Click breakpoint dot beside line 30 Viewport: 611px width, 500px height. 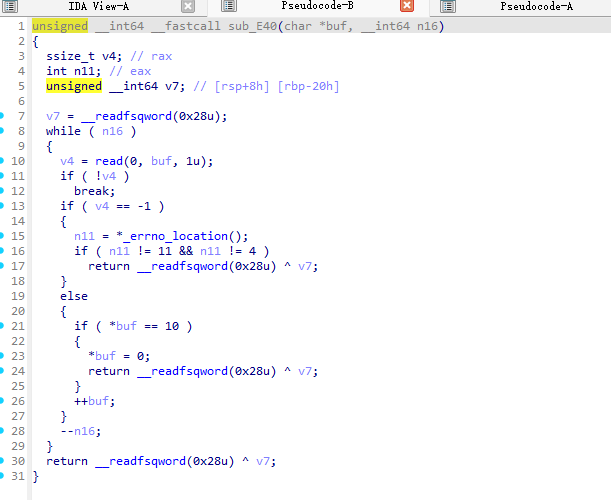pos(4,461)
